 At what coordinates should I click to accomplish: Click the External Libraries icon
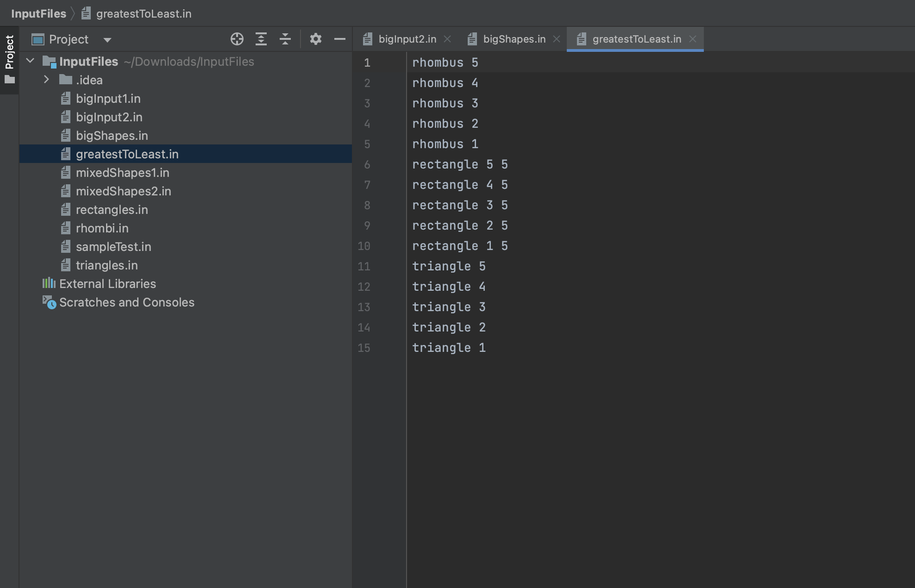coord(49,283)
